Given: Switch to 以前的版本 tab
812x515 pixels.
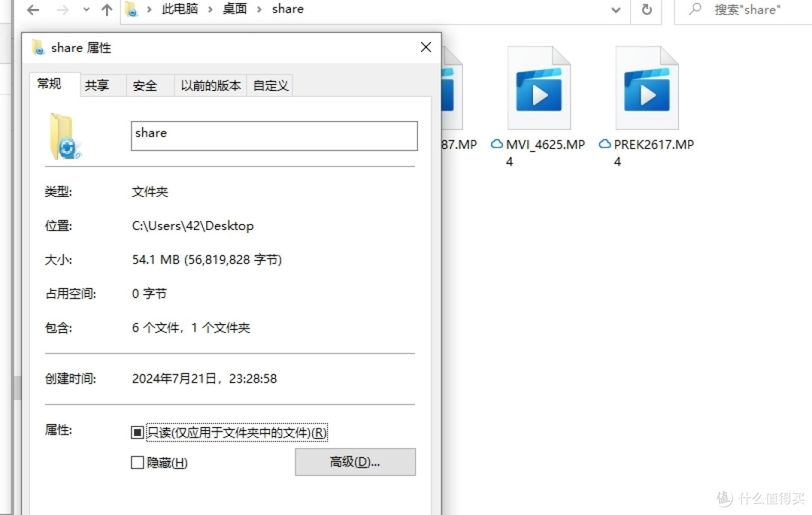Looking at the screenshot, I should 211,86.
